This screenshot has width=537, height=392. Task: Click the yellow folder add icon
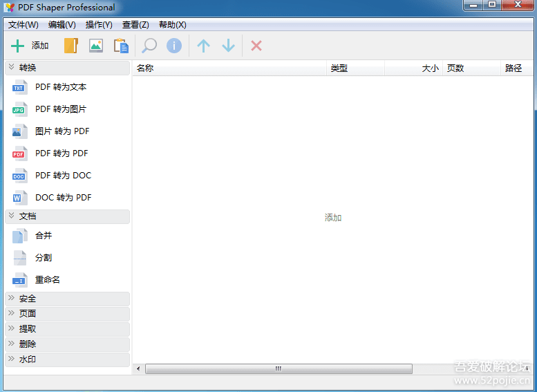(x=71, y=46)
